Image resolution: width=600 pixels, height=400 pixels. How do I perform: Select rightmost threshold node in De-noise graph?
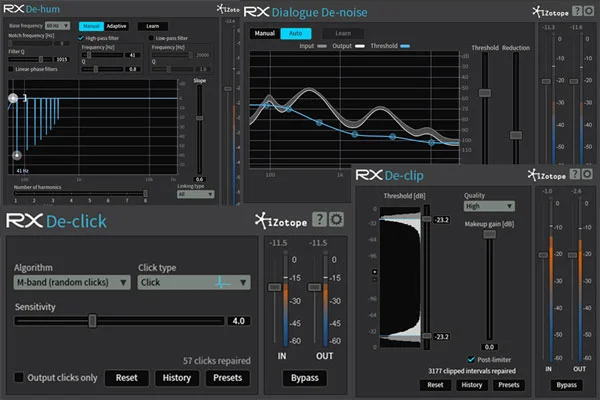[432, 143]
